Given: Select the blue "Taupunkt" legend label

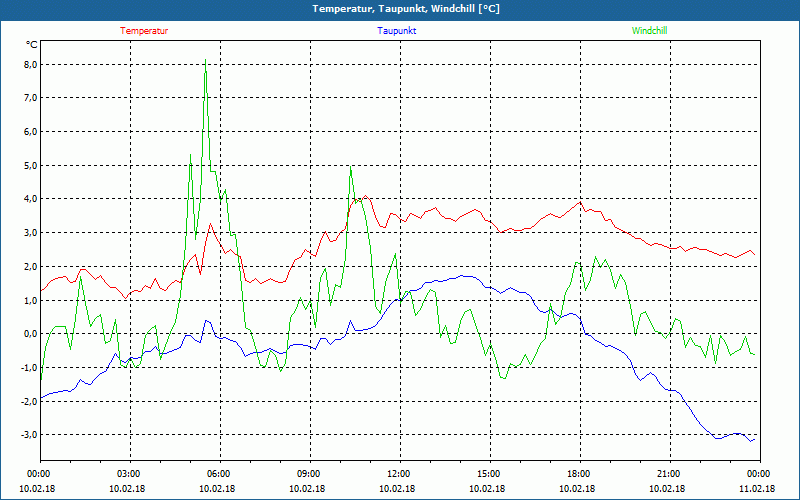Looking at the screenshot, I should tap(396, 31).
